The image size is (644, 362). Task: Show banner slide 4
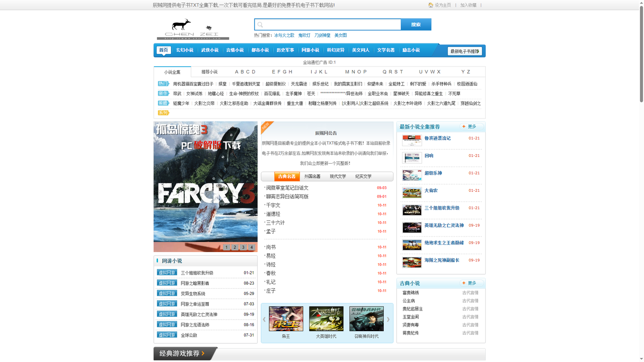pyautogui.click(x=252, y=247)
